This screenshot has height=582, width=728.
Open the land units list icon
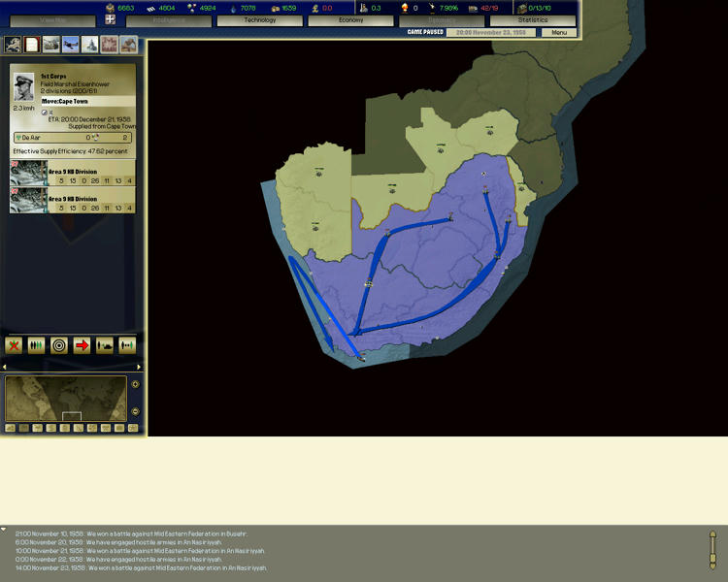pos(51,45)
